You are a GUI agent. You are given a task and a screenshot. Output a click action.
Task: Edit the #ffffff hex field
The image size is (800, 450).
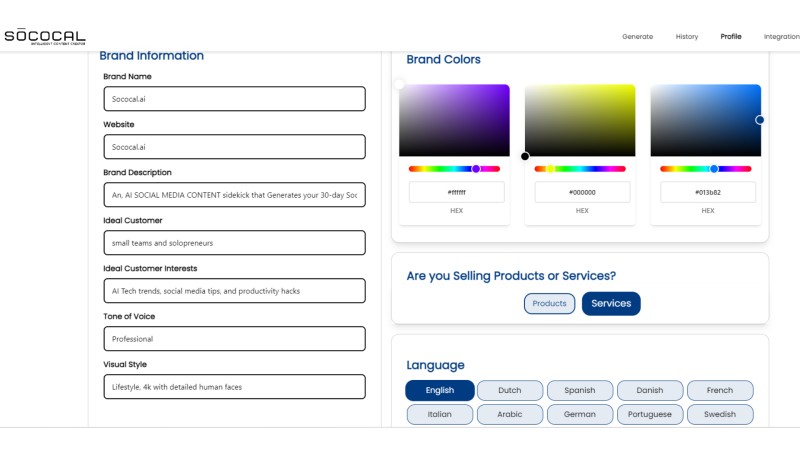tap(457, 192)
